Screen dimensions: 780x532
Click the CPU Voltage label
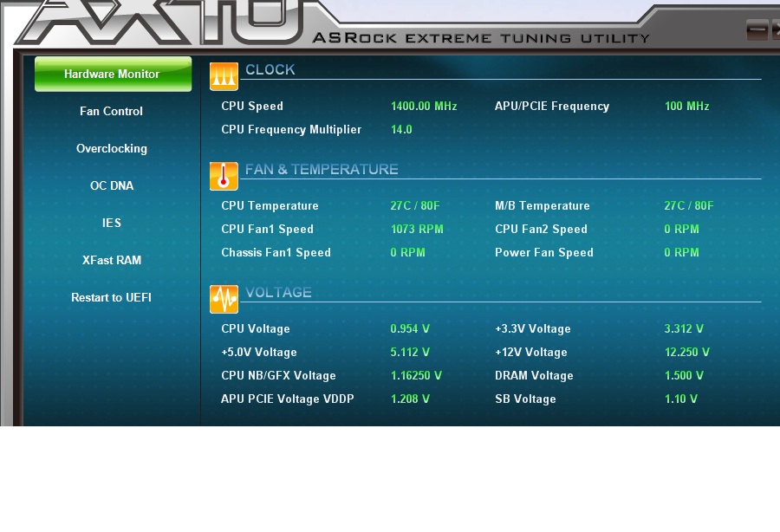(256, 329)
